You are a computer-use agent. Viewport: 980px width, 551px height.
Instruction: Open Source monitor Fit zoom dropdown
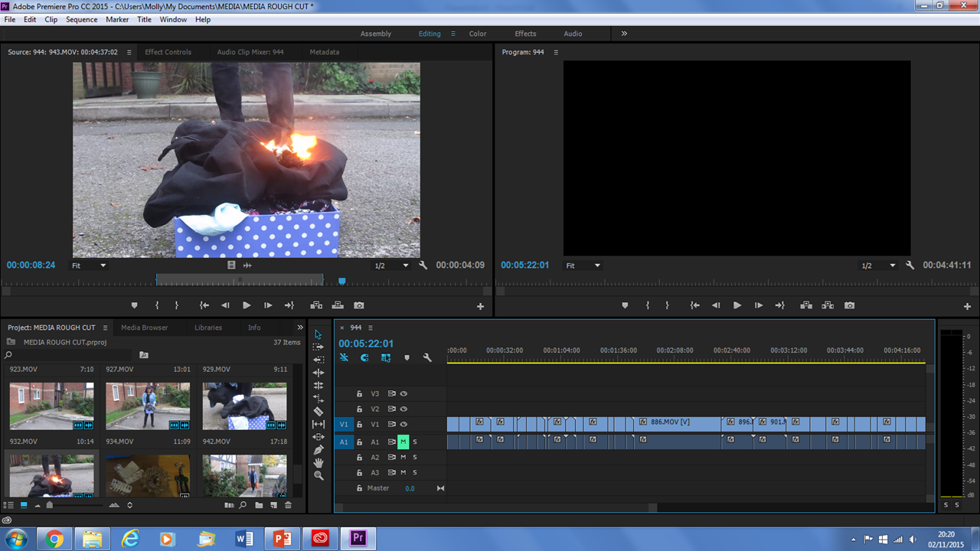[89, 266]
